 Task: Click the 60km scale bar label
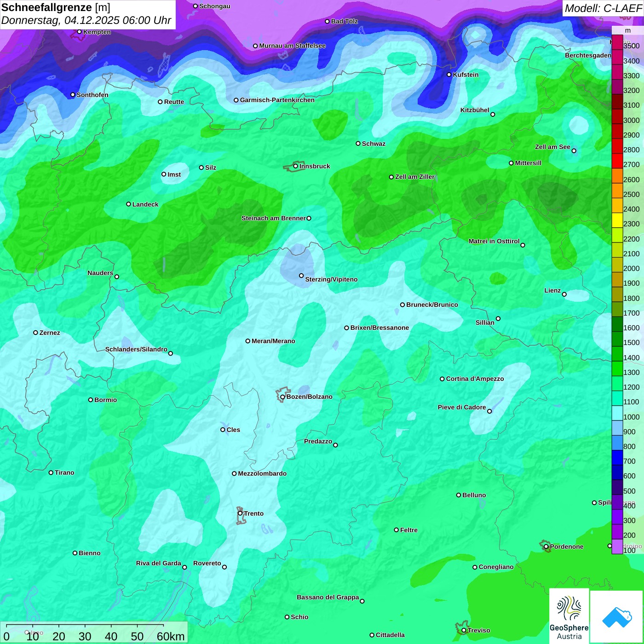pos(171,636)
